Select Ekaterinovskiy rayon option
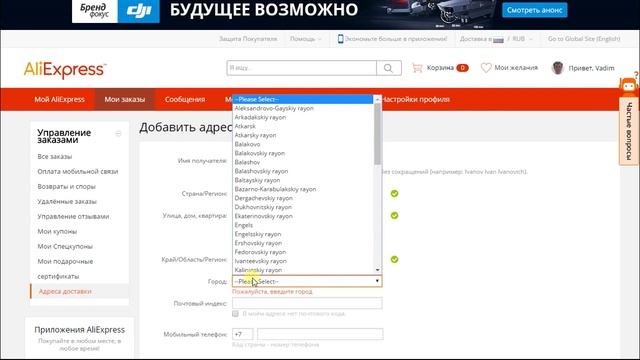This screenshot has height=360, width=640. [303, 216]
